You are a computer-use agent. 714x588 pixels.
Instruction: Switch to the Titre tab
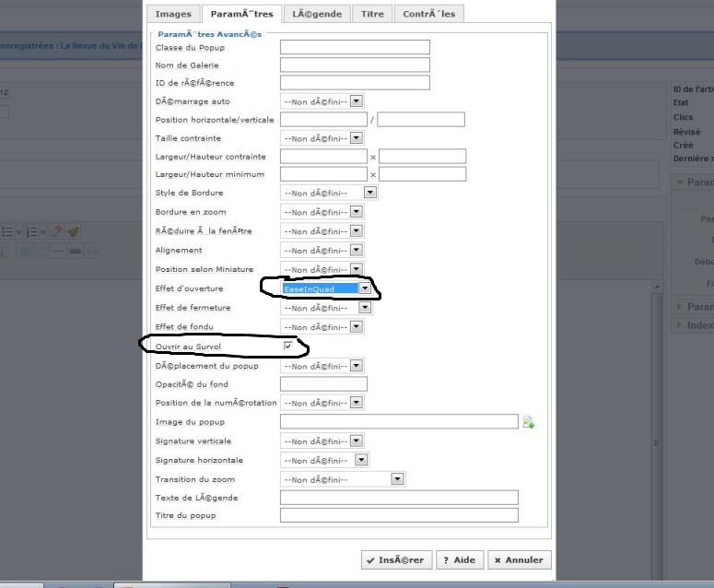tap(372, 14)
